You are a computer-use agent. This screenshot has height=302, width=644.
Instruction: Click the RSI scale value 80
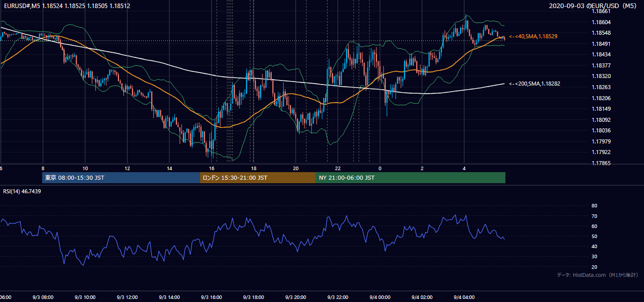594,206
